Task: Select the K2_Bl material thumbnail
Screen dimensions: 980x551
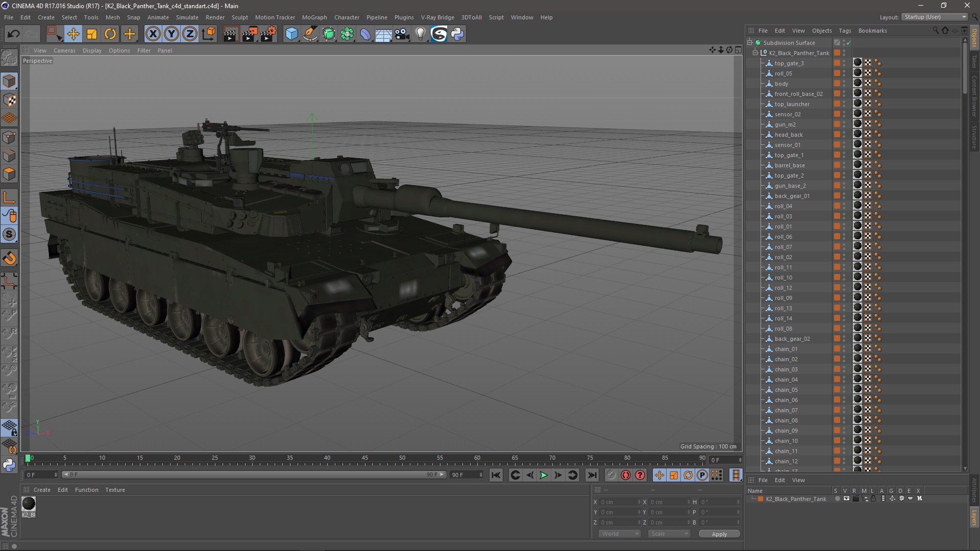Action: pyautogui.click(x=29, y=504)
